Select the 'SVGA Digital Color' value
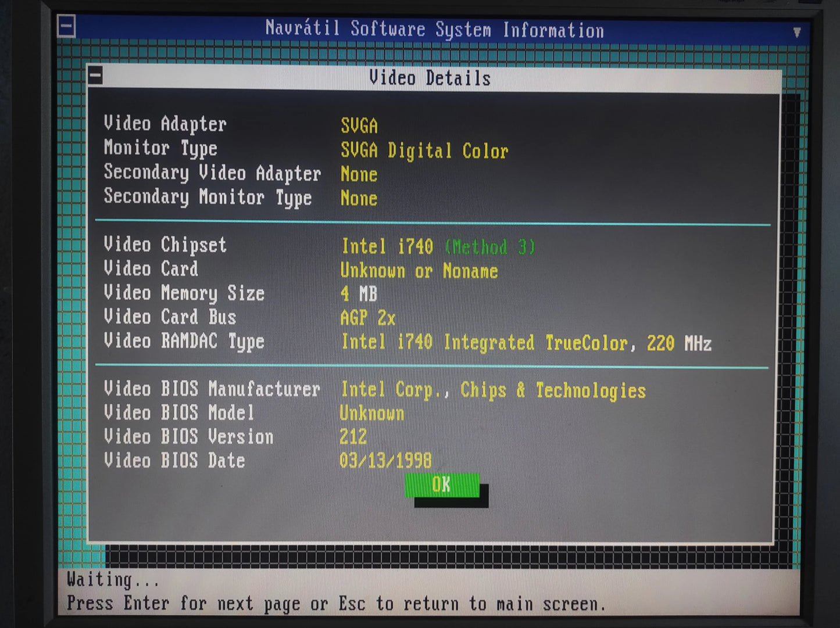840x628 pixels. coord(424,151)
